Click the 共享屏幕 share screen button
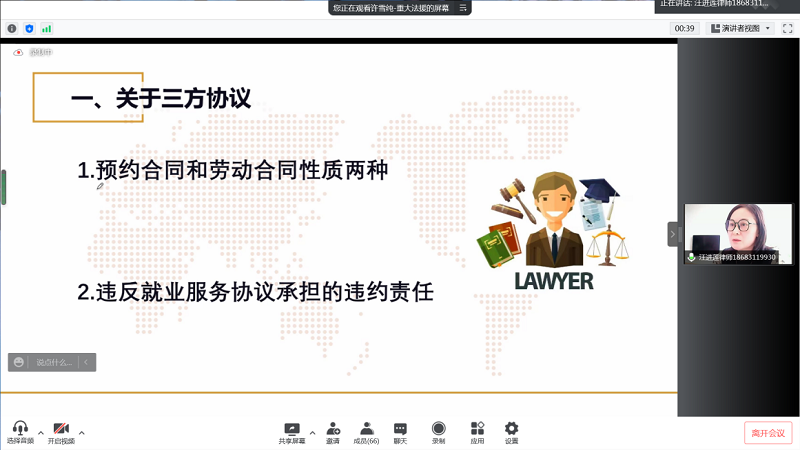 point(292,433)
